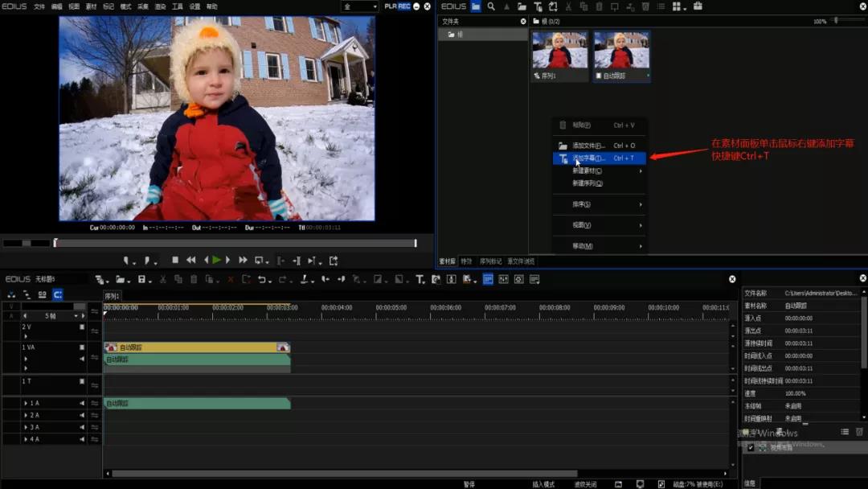Select 添加字幕 Ctrl+T in the context menu

(x=599, y=158)
